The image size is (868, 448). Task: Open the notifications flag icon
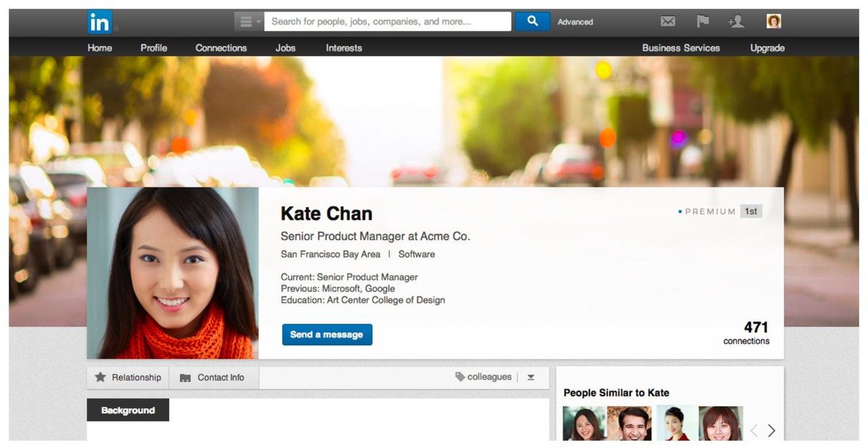coord(702,22)
